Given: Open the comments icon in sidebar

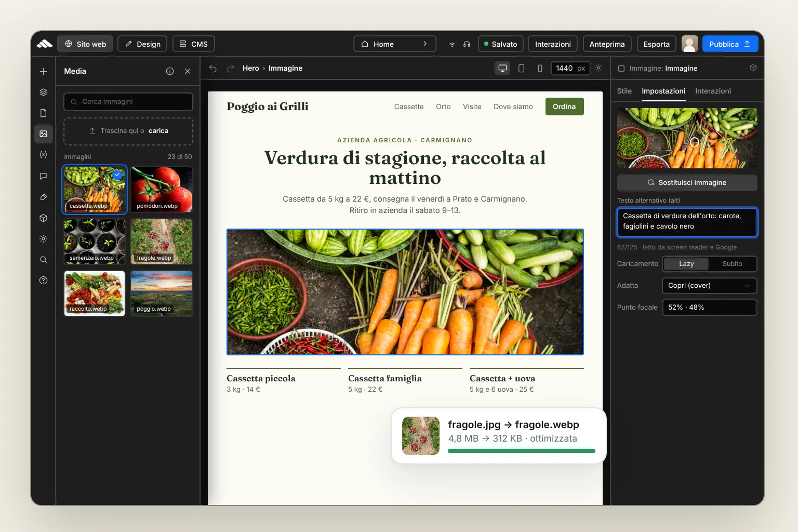Looking at the screenshot, I should (44, 176).
